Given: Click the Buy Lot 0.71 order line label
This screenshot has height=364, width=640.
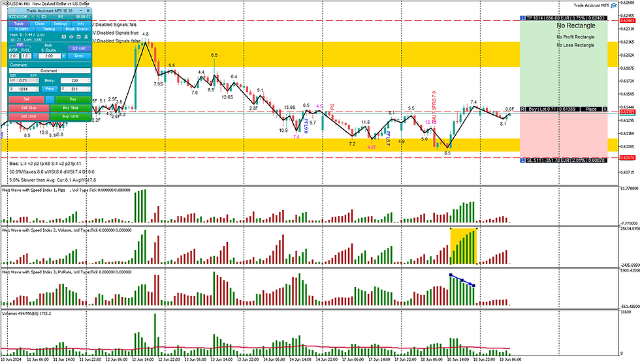Looking at the screenshot, I should [x=553, y=109].
